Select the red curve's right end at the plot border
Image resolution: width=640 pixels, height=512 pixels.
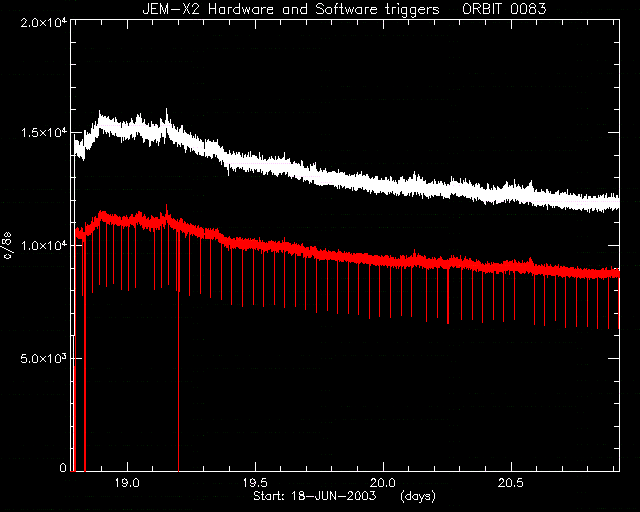coord(618,273)
